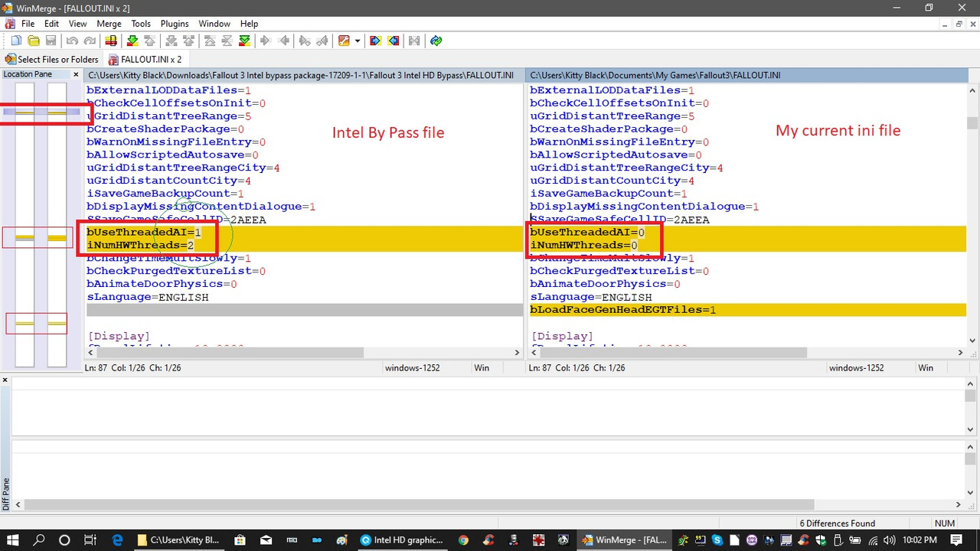Click the Auto Merge toolbar icon
Screen dimensions: 980x551
coord(414,41)
